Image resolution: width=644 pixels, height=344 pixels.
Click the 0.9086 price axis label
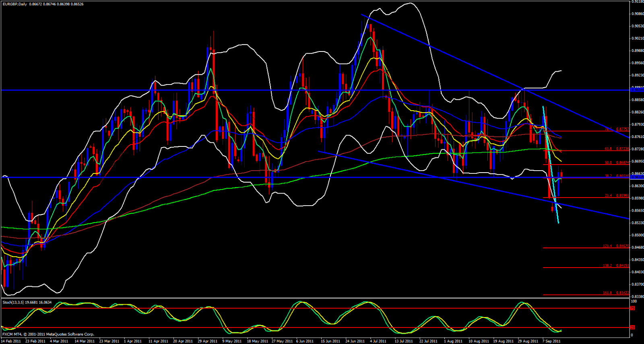637,14
